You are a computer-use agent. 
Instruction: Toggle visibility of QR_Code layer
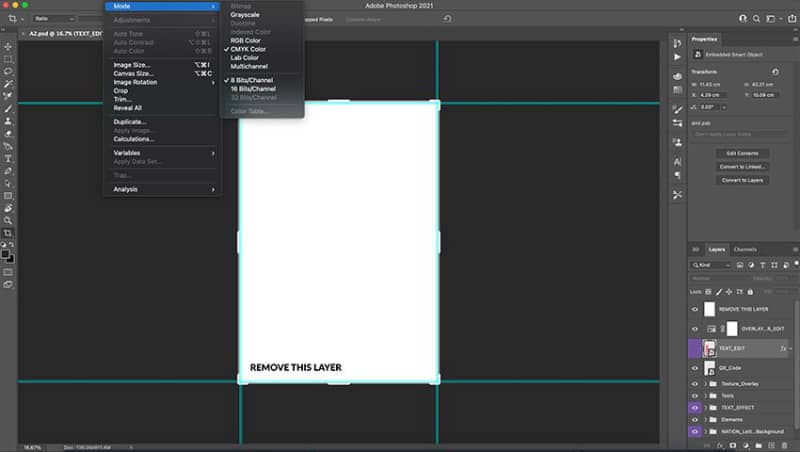tap(695, 368)
